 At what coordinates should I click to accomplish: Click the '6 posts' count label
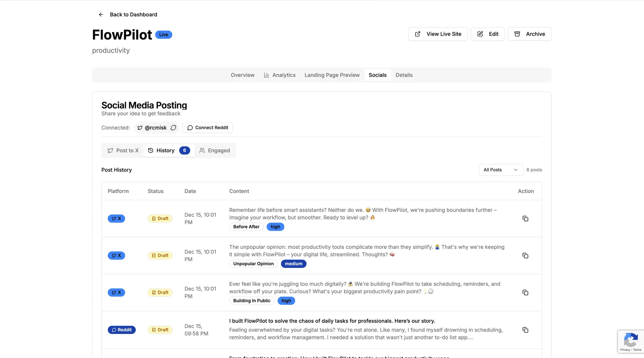[534, 170]
